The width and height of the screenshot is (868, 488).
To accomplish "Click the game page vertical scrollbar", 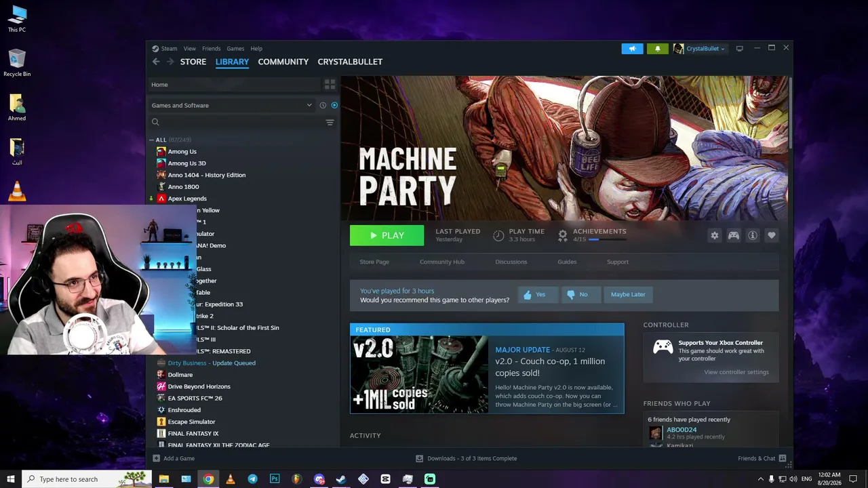I will pos(790,113).
